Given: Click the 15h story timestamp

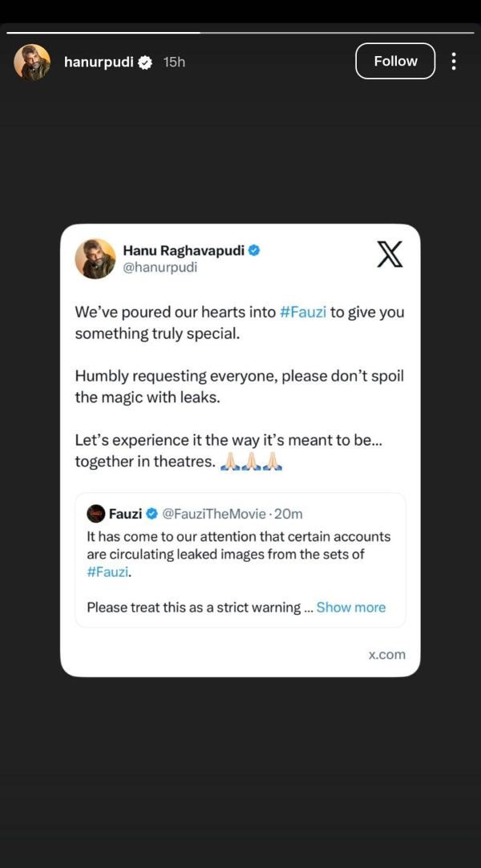Looking at the screenshot, I should click(x=174, y=62).
